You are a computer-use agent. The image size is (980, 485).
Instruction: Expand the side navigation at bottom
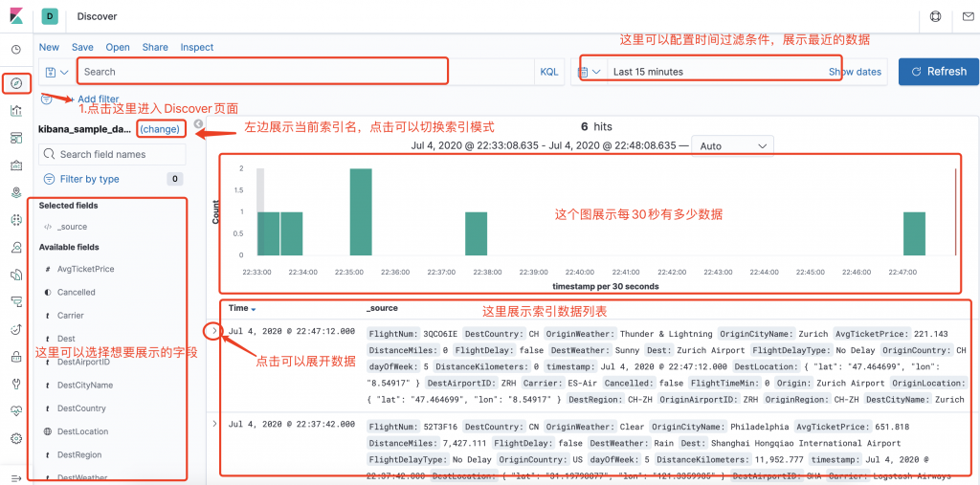click(x=16, y=478)
